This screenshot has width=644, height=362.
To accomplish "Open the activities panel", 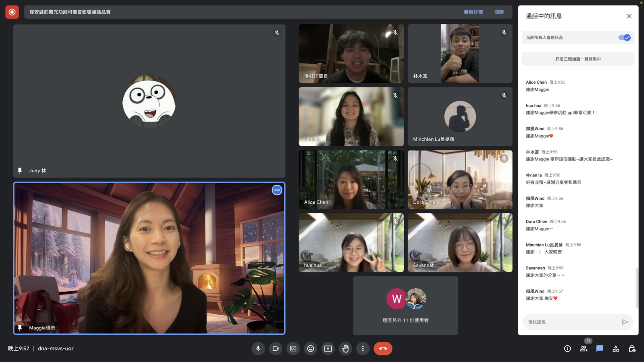I will pos(616,349).
